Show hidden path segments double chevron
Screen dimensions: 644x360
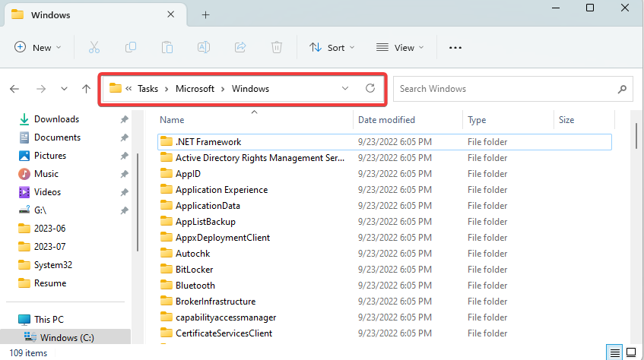(x=128, y=88)
